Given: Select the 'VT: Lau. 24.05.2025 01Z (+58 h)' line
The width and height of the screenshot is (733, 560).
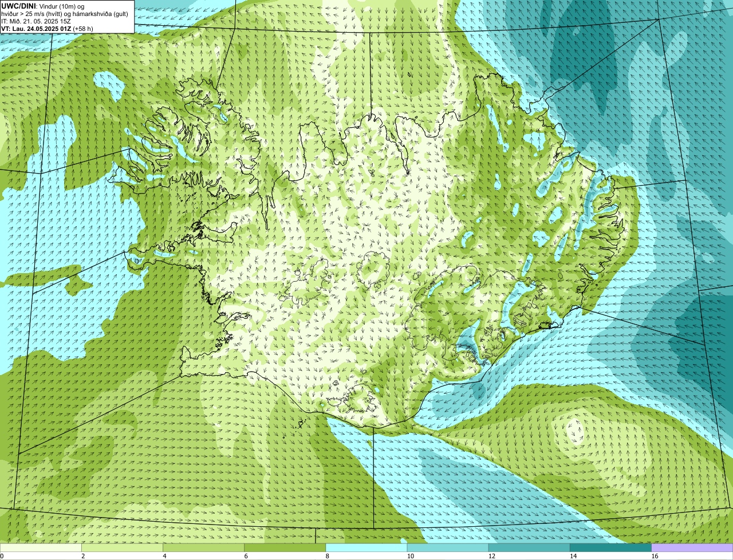Looking at the screenshot, I should click(47, 28).
